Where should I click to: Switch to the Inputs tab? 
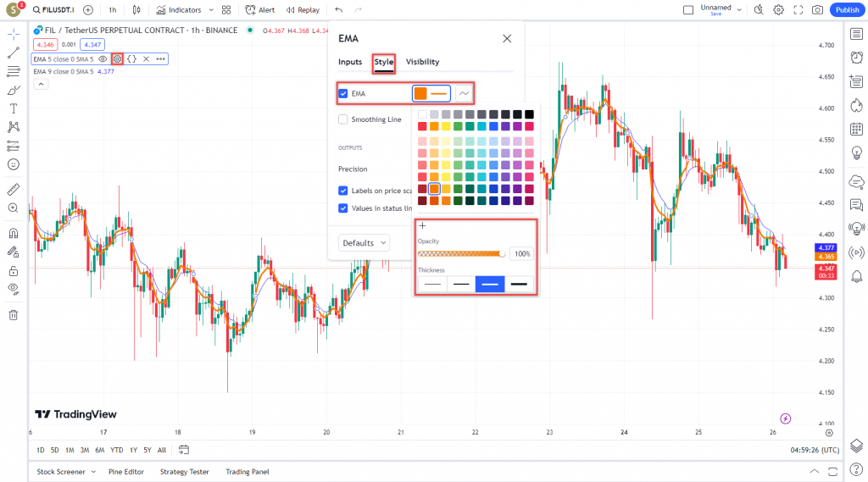[x=350, y=62]
